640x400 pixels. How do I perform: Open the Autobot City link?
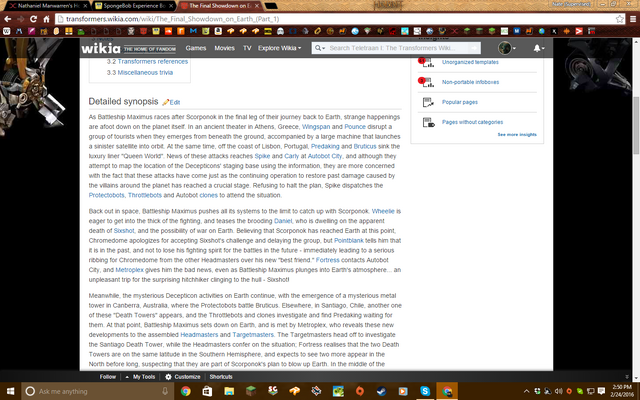click(x=325, y=156)
